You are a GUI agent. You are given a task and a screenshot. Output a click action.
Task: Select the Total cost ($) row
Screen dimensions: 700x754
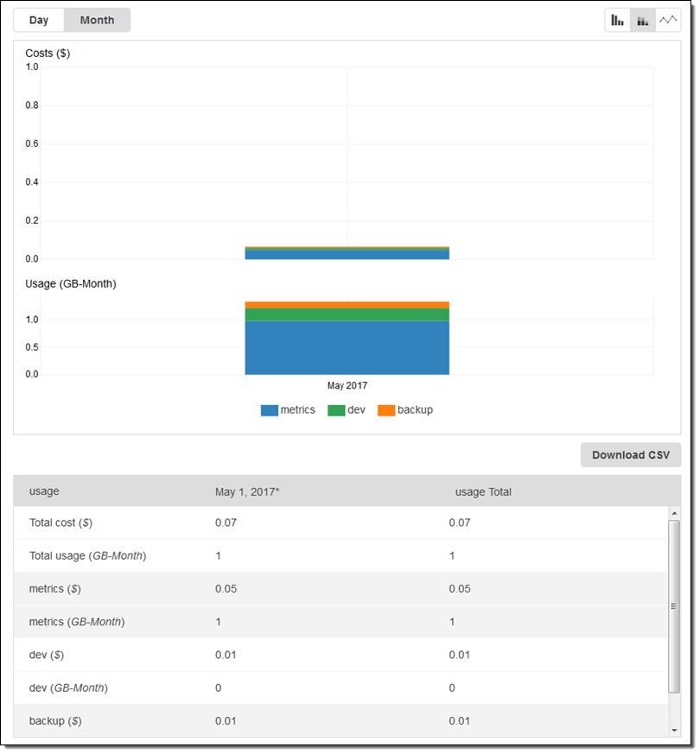(60, 523)
